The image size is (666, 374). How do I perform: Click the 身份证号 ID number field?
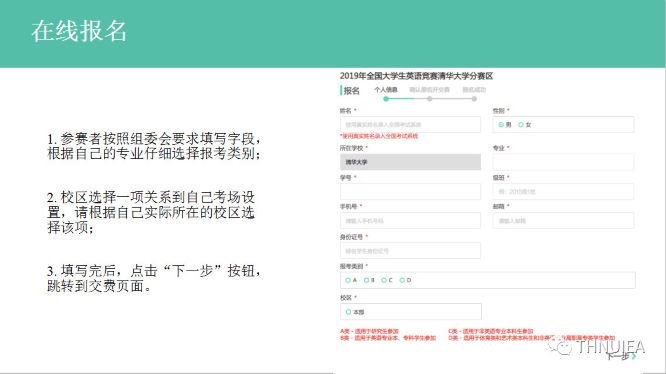point(410,251)
